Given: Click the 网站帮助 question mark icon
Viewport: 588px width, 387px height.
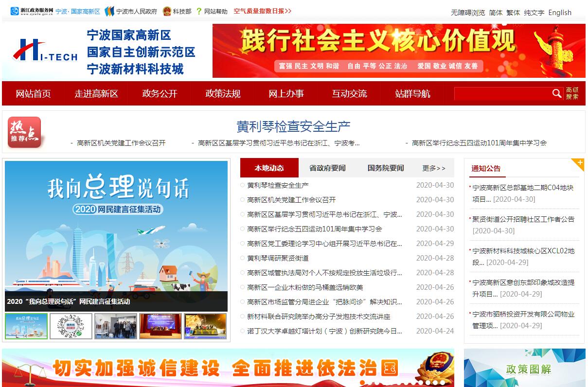Looking at the screenshot, I should (199, 11).
